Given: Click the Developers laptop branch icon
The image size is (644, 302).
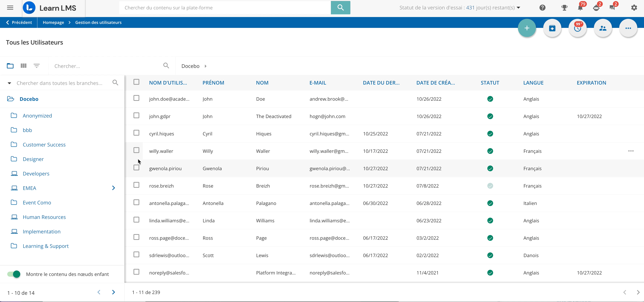Looking at the screenshot, I should [x=14, y=173].
